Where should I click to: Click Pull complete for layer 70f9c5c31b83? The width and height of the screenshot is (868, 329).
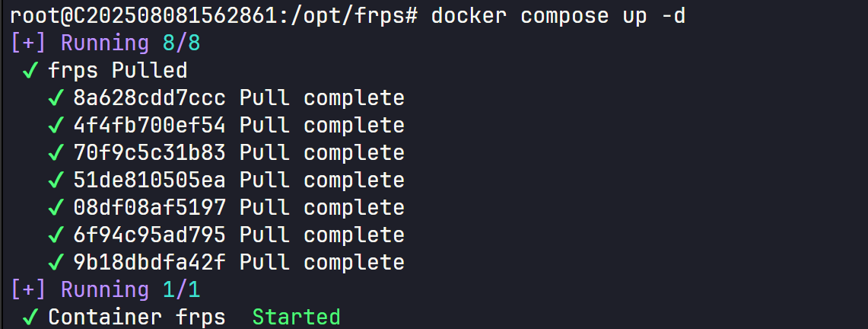click(x=322, y=153)
